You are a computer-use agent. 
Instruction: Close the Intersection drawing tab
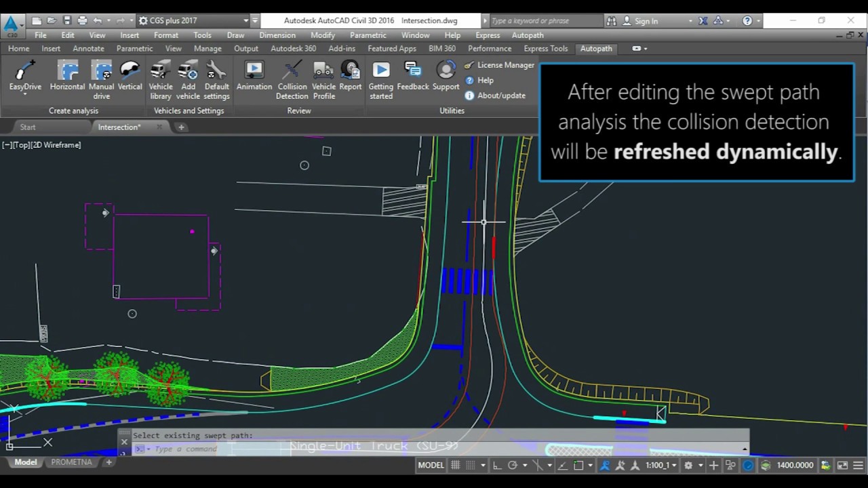159,127
